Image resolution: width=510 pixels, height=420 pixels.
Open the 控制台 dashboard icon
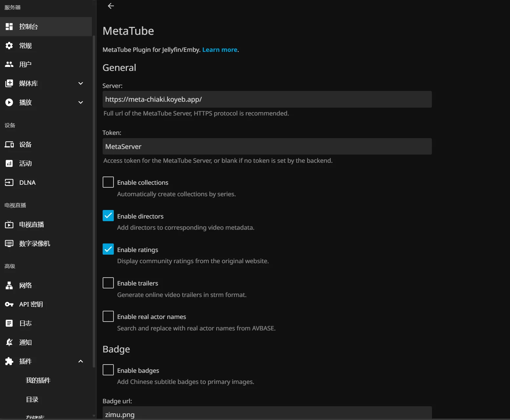[9, 27]
